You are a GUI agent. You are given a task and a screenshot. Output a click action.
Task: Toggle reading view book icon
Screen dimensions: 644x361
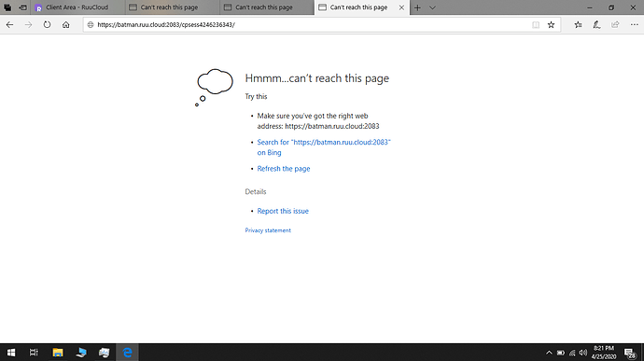pos(536,24)
